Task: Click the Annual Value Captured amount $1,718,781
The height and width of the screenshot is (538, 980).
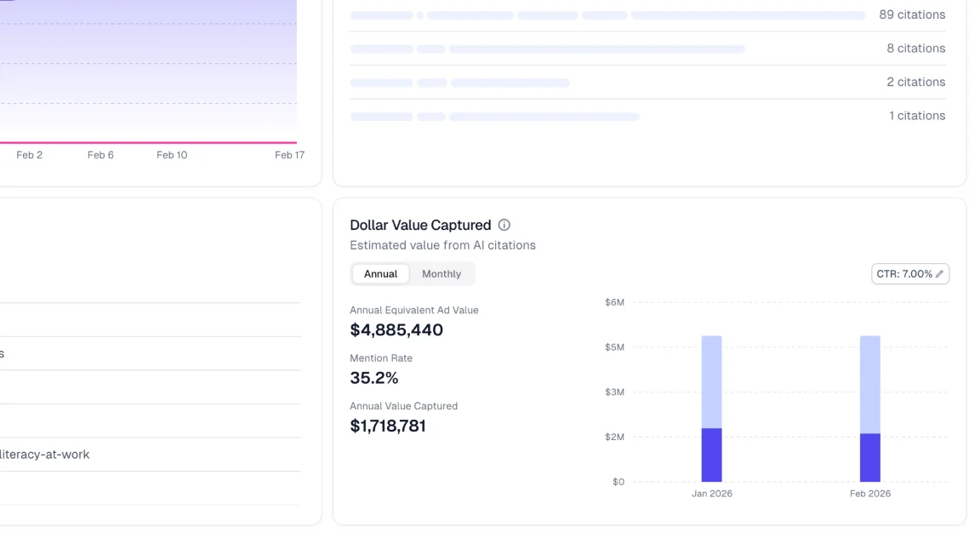Action: click(x=388, y=425)
